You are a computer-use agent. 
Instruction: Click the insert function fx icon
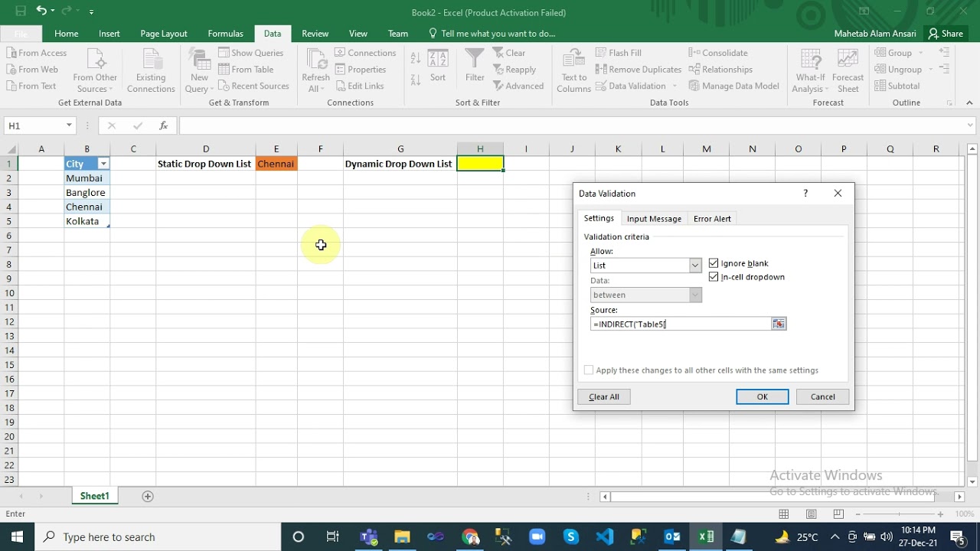pyautogui.click(x=163, y=126)
